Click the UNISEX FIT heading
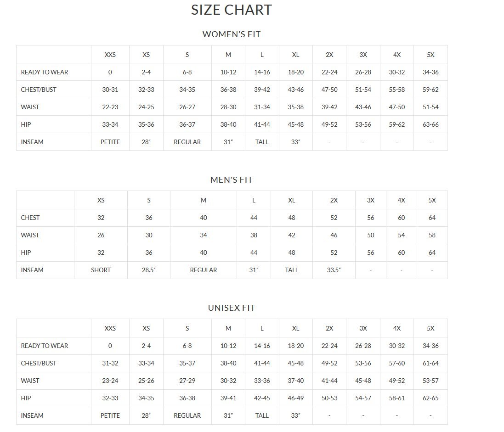The width and height of the screenshot is (504, 432). click(232, 308)
